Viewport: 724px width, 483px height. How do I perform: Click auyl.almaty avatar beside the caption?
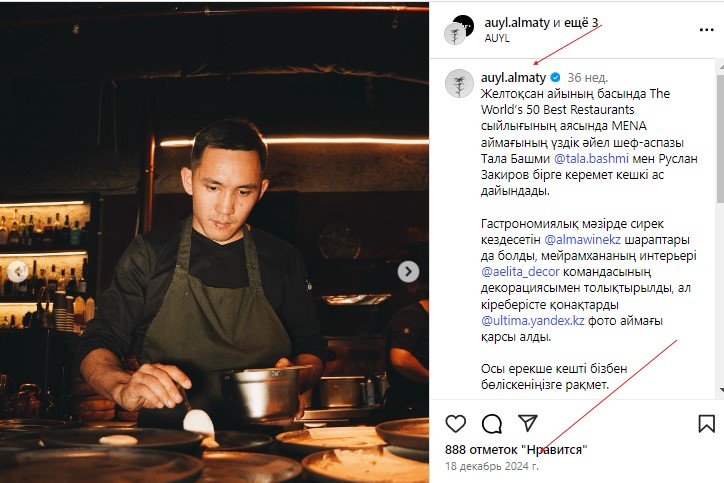(x=459, y=84)
